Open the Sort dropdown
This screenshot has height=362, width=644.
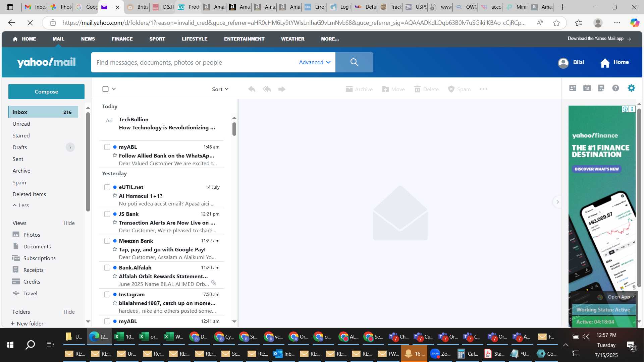click(220, 89)
